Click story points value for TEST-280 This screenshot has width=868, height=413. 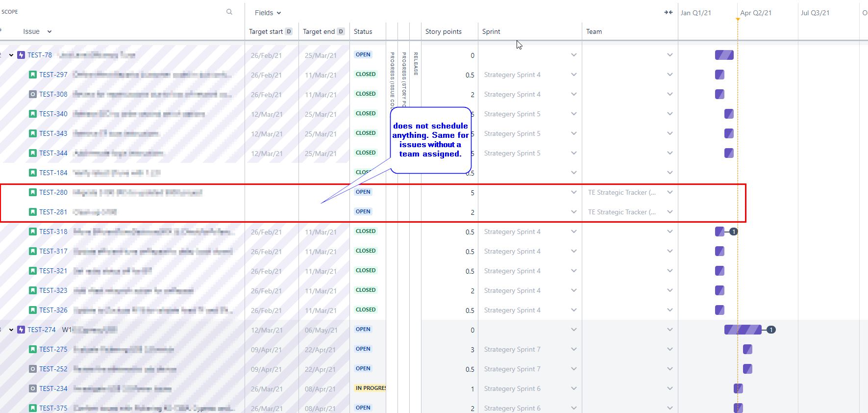point(472,193)
